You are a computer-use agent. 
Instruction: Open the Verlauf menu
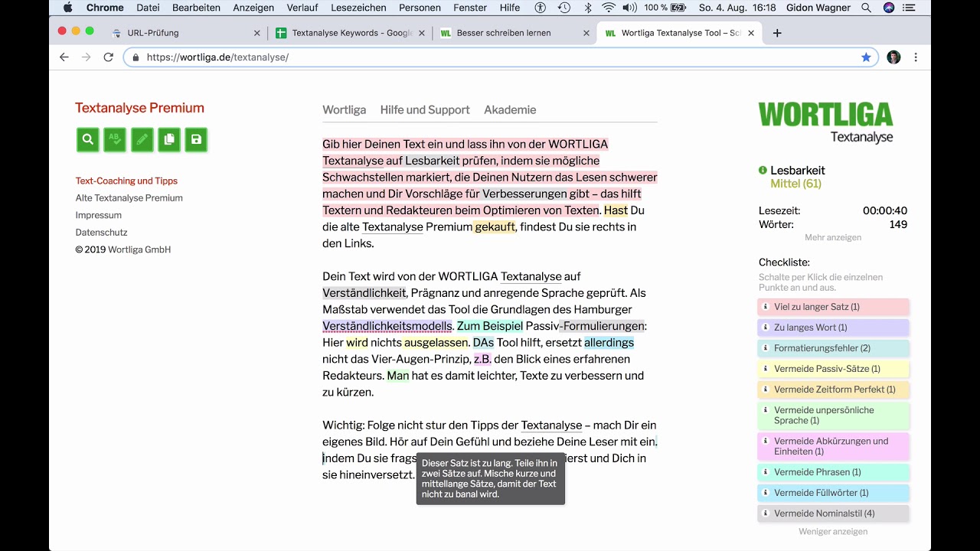click(x=302, y=8)
